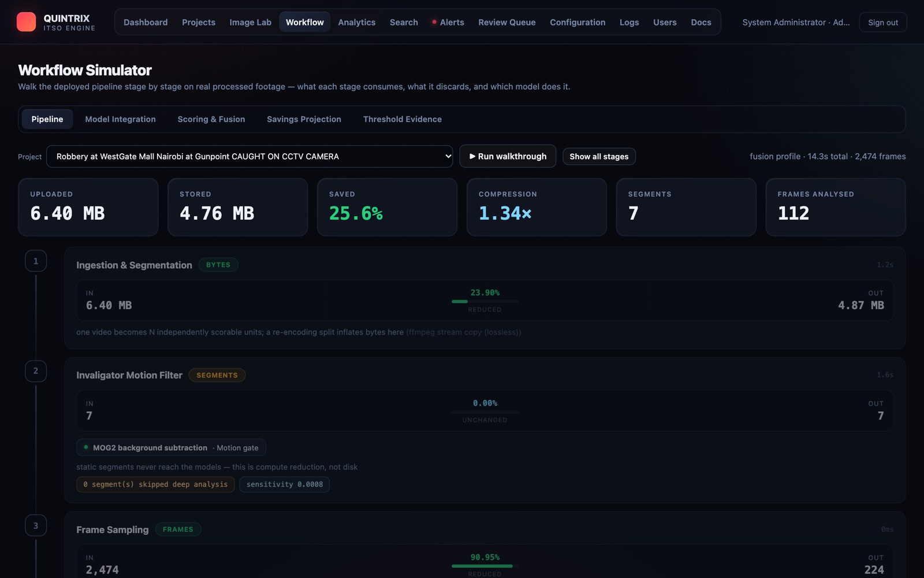Click Frame Sampling stage title

point(113,529)
